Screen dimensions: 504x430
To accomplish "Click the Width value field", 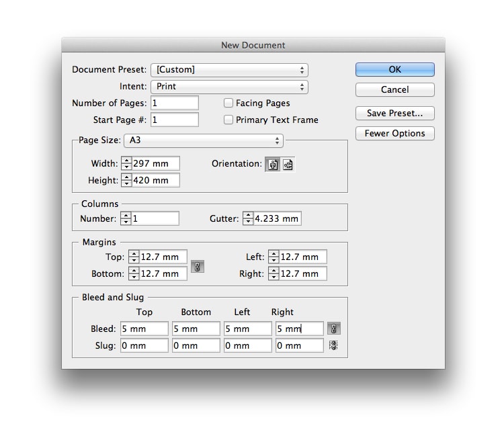I will 156,163.
